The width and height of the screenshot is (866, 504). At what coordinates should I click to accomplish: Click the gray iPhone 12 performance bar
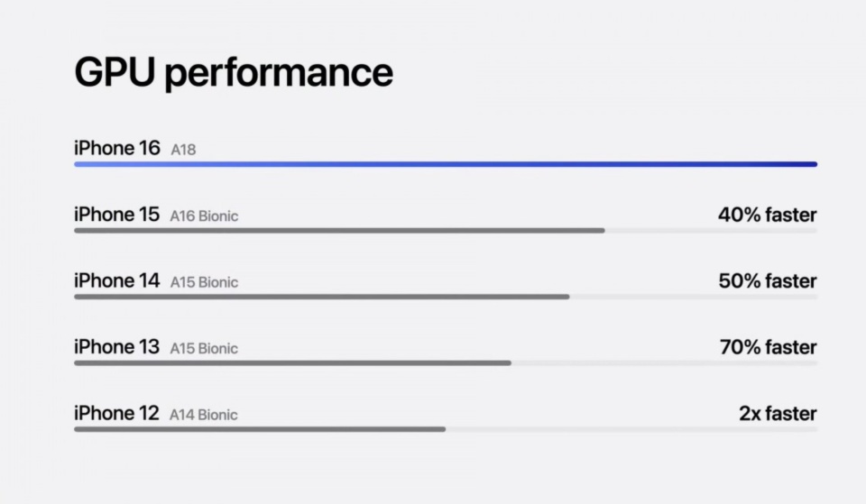tap(260, 429)
